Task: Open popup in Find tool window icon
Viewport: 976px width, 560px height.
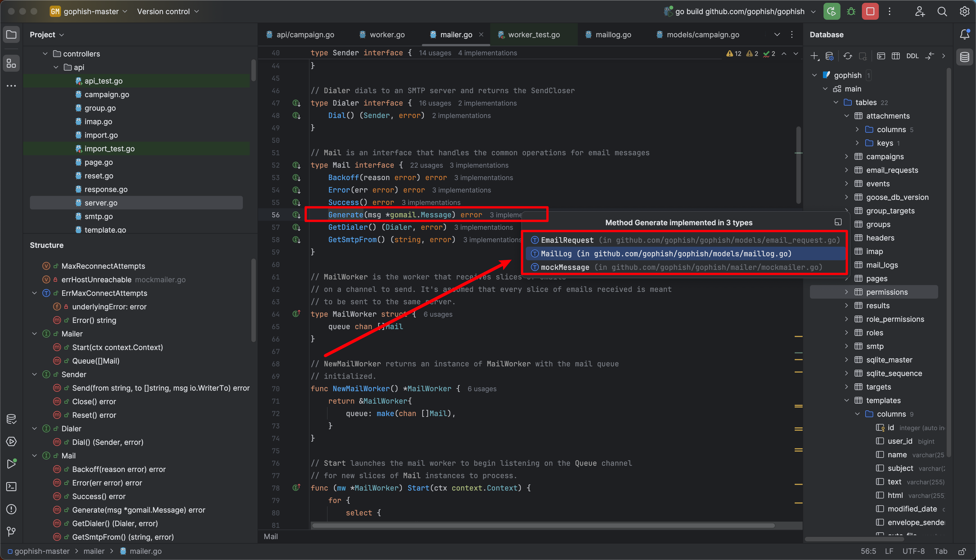Action: tap(838, 222)
